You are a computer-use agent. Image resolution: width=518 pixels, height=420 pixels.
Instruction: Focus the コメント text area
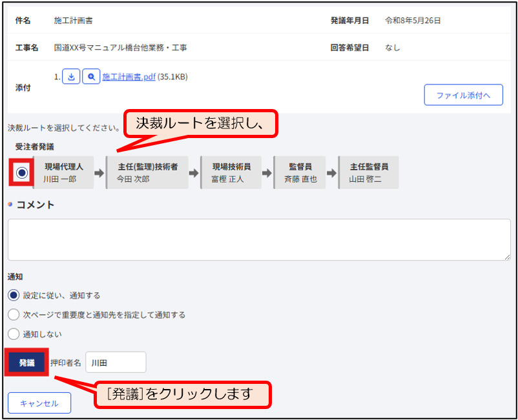(259, 239)
